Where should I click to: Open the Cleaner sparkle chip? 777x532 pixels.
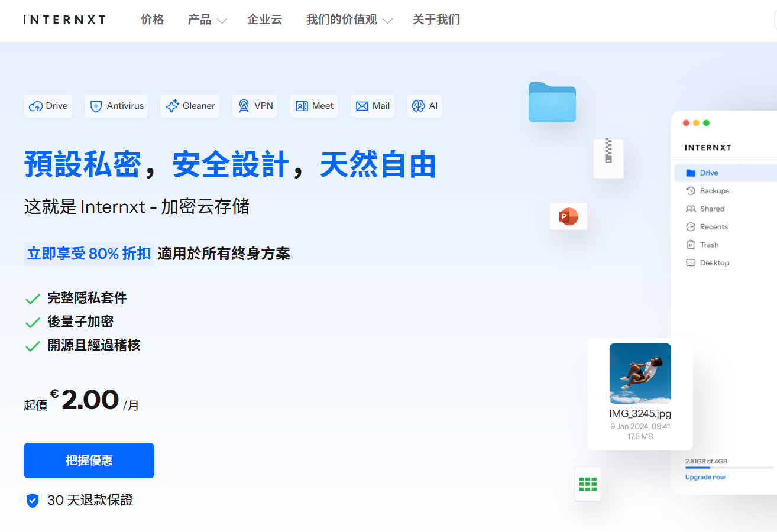(189, 106)
